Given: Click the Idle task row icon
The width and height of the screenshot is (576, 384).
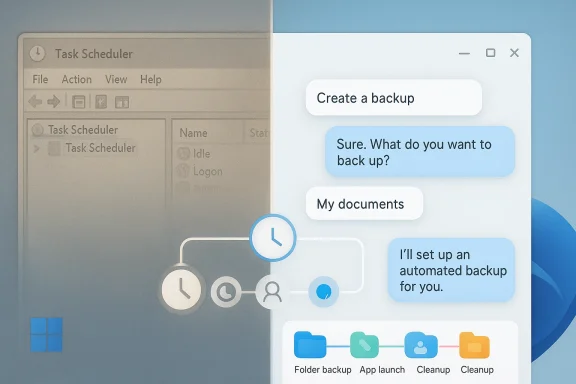Looking at the screenshot, I should (183, 153).
